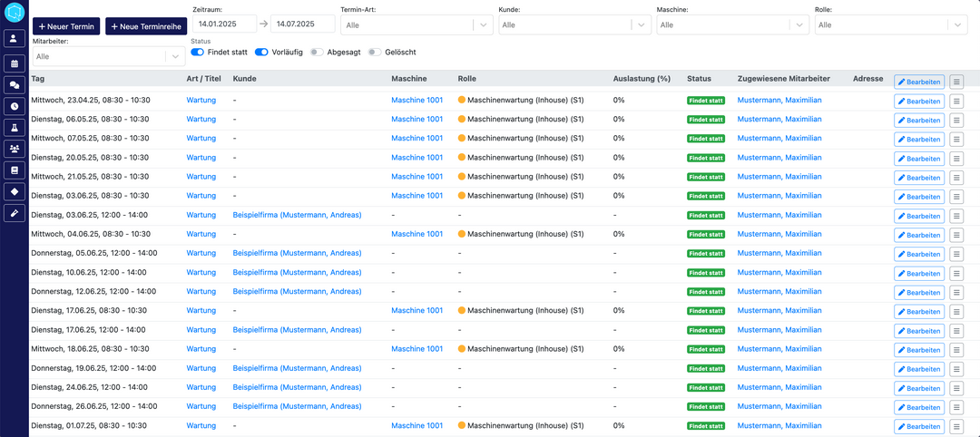980x437 pixels.
Task: Open the clock sidebar icon
Action: tap(14, 105)
